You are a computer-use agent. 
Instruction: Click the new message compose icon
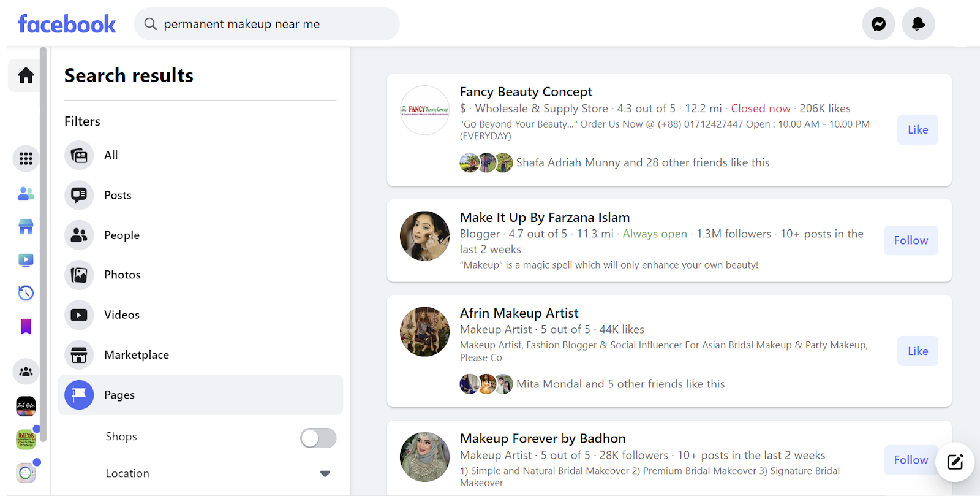(x=955, y=462)
